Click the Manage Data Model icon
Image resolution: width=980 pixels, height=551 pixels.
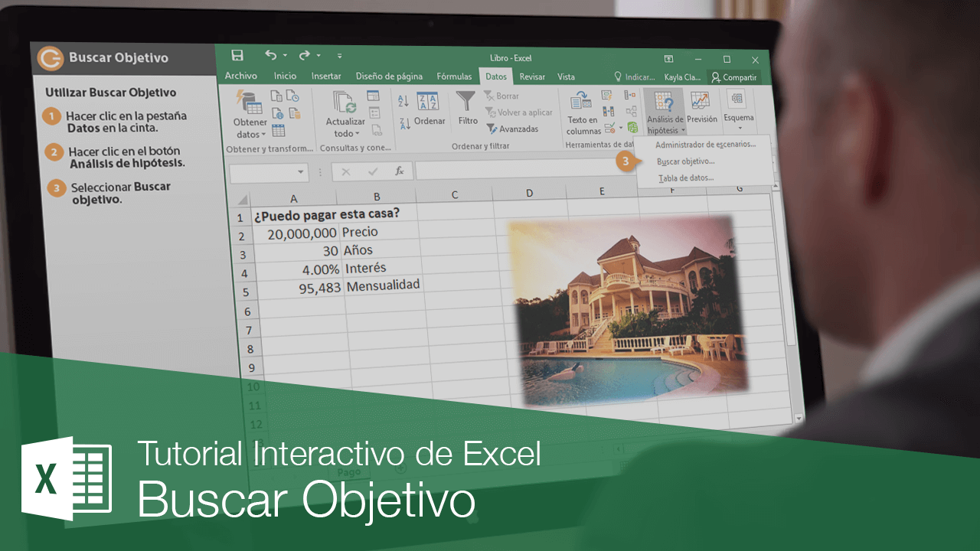[x=632, y=128]
